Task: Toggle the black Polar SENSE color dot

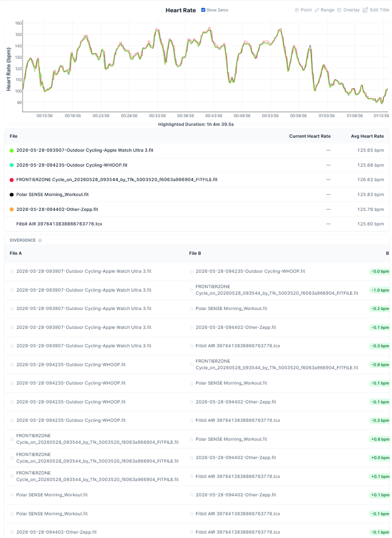Action: [x=12, y=195]
